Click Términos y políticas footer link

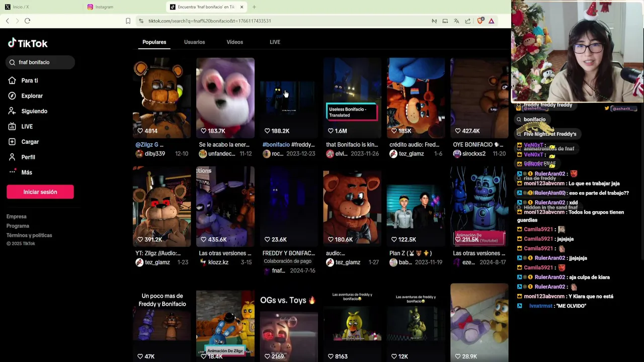(x=29, y=235)
